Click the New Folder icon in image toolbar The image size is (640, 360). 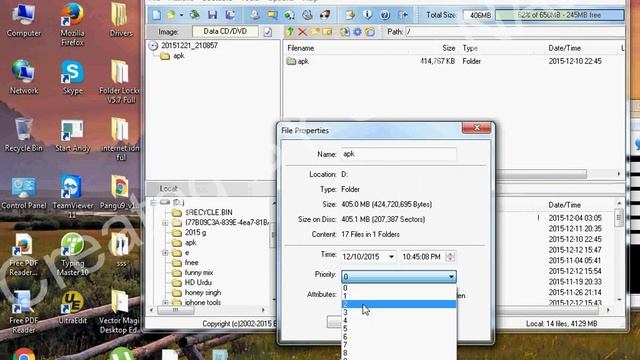pos(315,32)
